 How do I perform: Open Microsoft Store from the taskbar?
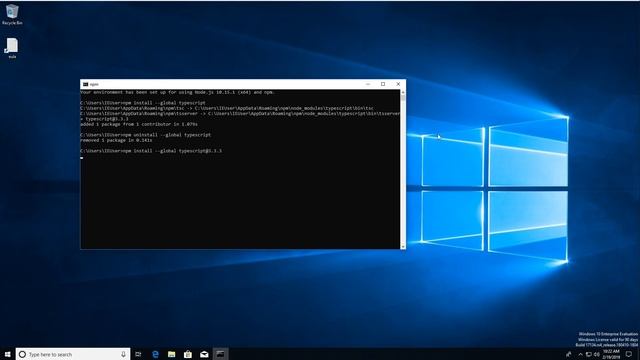188,354
